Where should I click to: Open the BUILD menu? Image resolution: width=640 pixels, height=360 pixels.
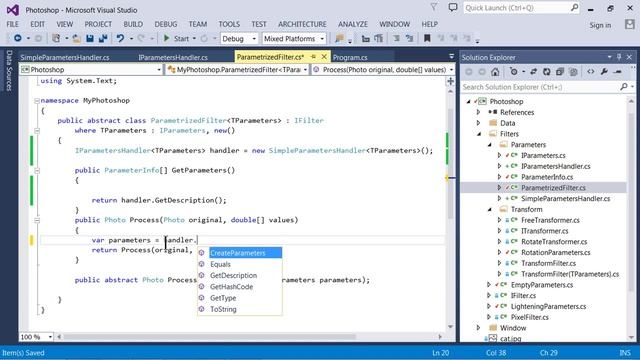coord(133,24)
